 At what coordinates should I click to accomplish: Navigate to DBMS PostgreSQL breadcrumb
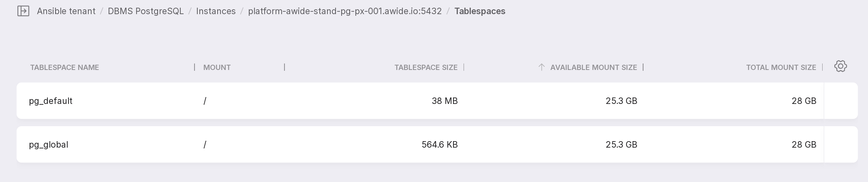(x=145, y=11)
